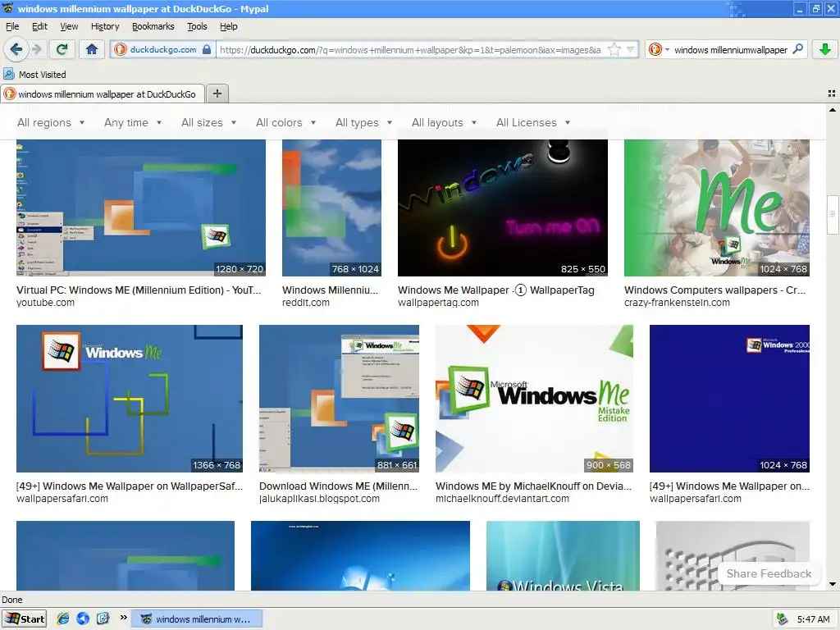
Task: Open the File menu
Action: tap(12, 26)
